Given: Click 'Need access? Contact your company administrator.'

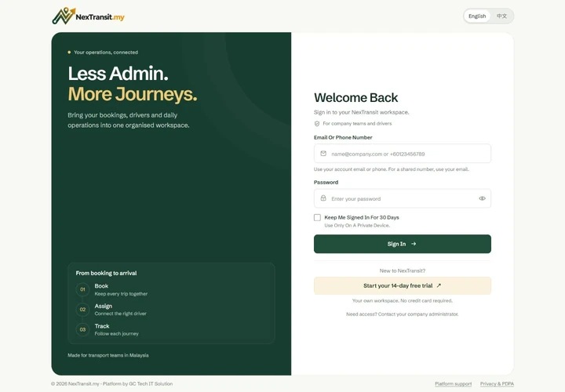Looking at the screenshot, I should click(x=402, y=314).
